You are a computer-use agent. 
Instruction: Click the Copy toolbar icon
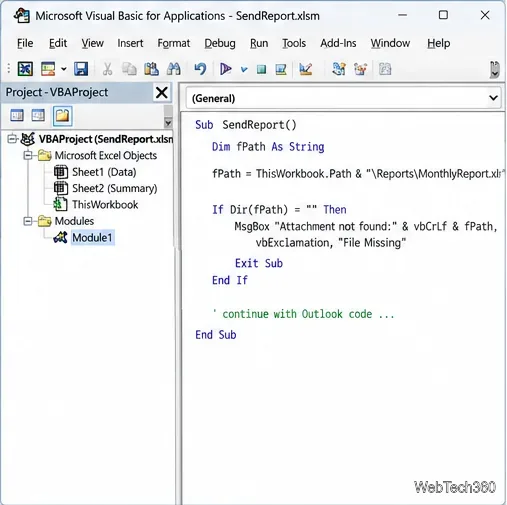[129, 69]
